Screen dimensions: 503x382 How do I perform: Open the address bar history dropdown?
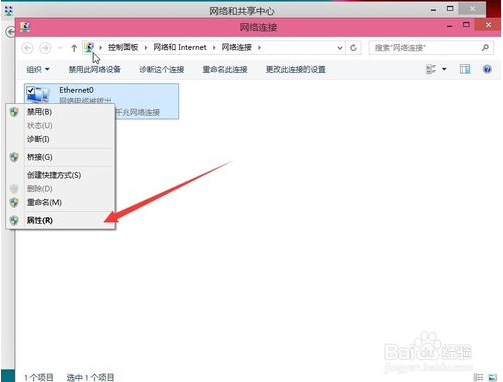pyautogui.click(x=340, y=48)
